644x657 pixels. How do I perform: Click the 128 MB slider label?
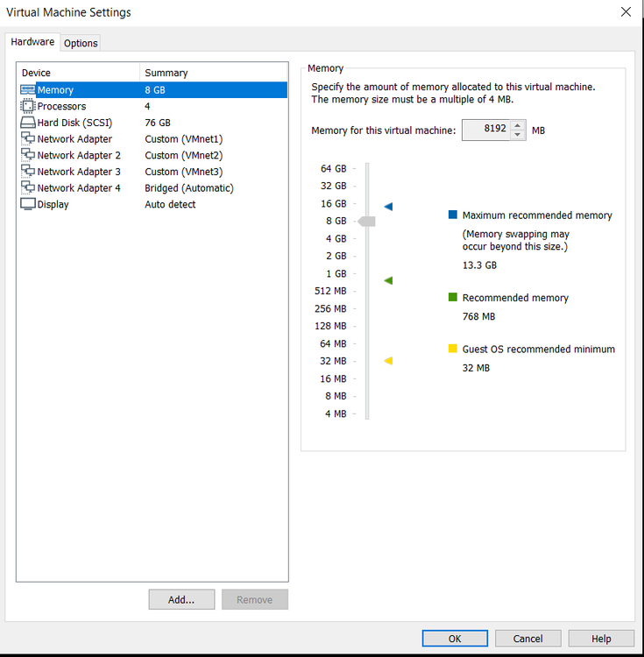pyautogui.click(x=330, y=326)
